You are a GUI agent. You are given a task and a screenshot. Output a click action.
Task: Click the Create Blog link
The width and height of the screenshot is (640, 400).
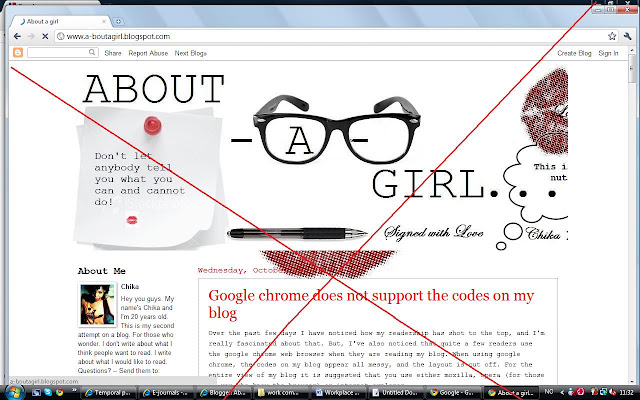(x=574, y=53)
